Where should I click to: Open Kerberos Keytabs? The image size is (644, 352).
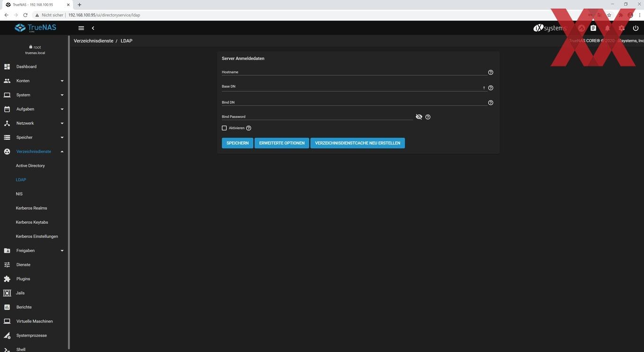(x=32, y=222)
